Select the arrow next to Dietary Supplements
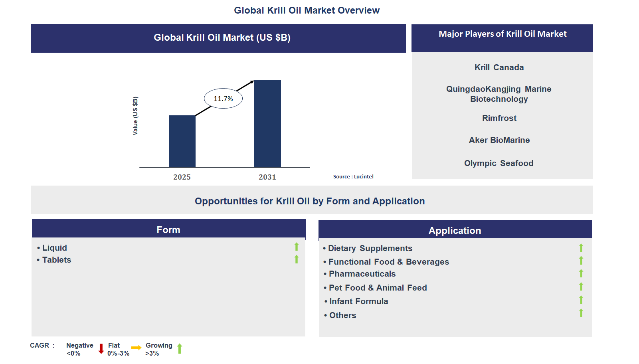The height and width of the screenshot is (364, 639). pyautogui.click(x=581, y=247)
